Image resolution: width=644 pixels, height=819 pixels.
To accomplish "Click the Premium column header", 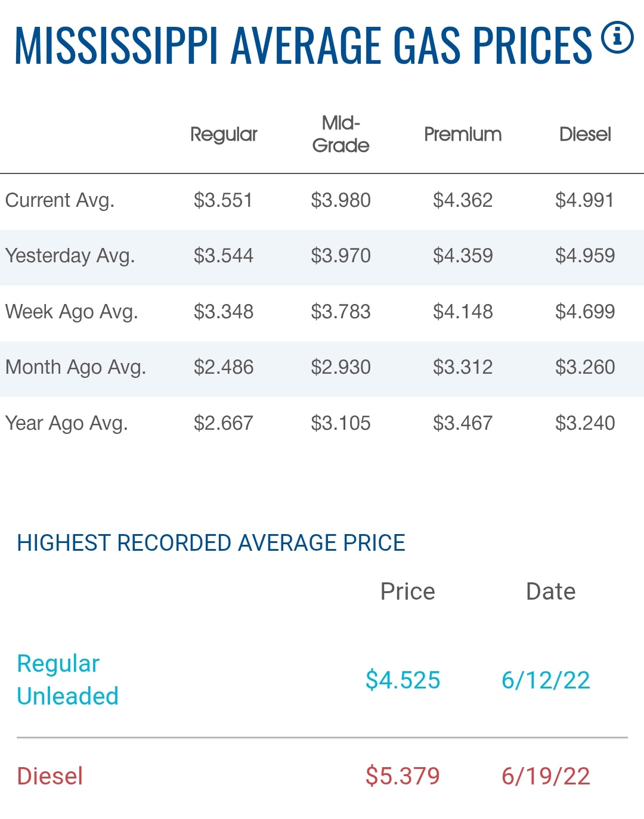I will [x=463, y=134].
